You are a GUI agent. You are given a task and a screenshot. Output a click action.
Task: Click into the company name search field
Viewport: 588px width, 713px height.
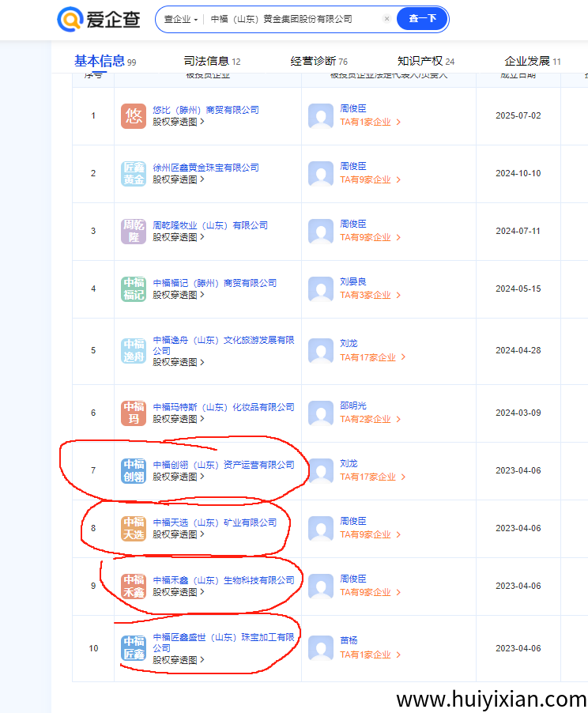point(292,19)
